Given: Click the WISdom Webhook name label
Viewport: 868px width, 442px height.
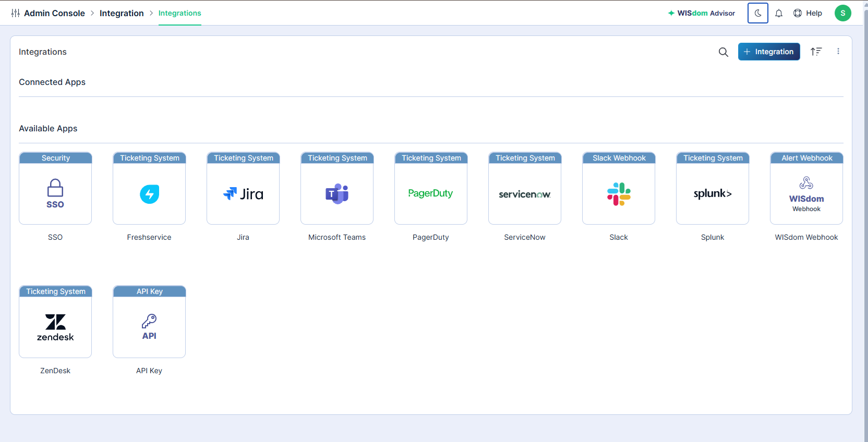Looking at the screenshot, I should click(x=806, y=237).
